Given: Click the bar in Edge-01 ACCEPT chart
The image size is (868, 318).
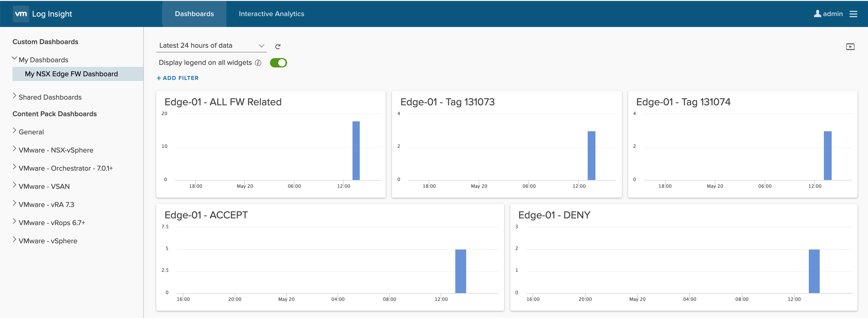Looking at the screenshot, I should [460, 271].
